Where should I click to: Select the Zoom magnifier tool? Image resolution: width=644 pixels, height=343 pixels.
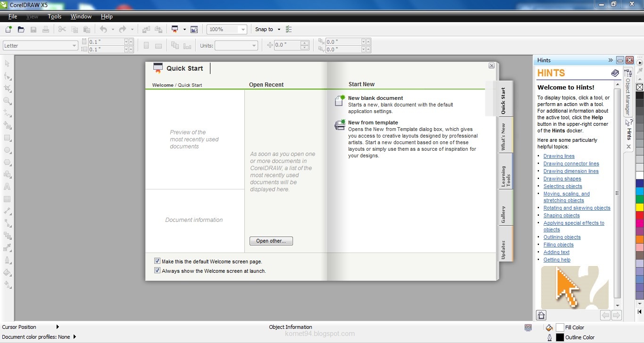[x=8, y=100]
